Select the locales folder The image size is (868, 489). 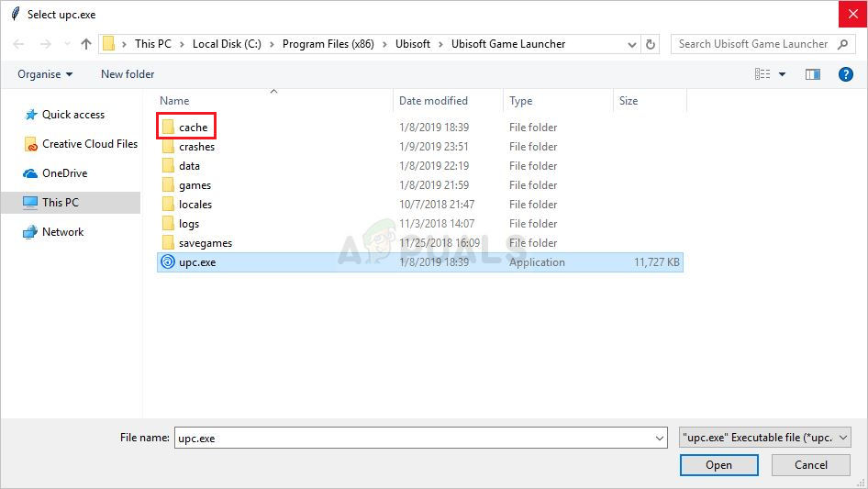click(195, 205)
